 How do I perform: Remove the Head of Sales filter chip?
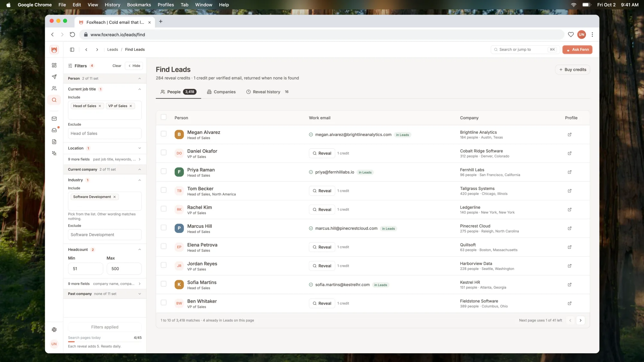coord(100,106)
